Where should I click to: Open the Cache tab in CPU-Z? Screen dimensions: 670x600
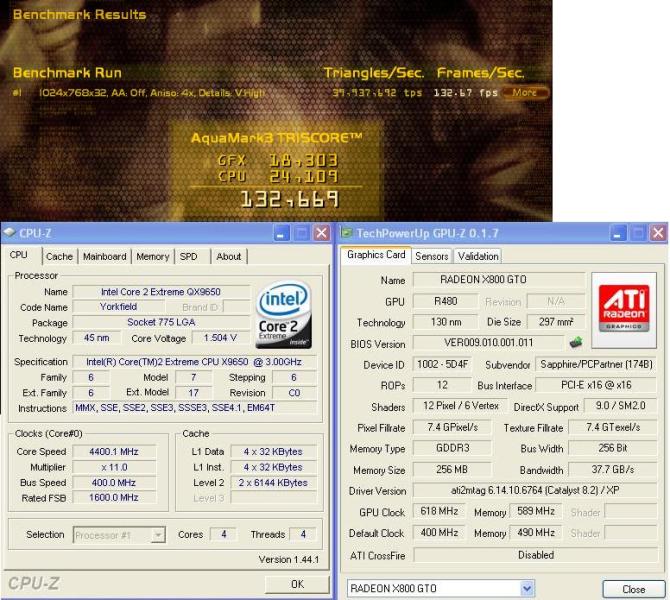(59, 256)
